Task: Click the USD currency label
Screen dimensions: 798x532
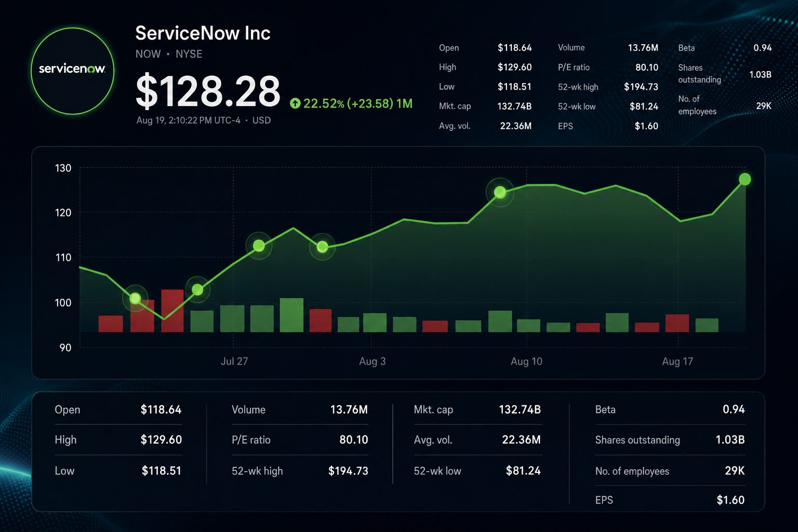Action: click(261, 121)
